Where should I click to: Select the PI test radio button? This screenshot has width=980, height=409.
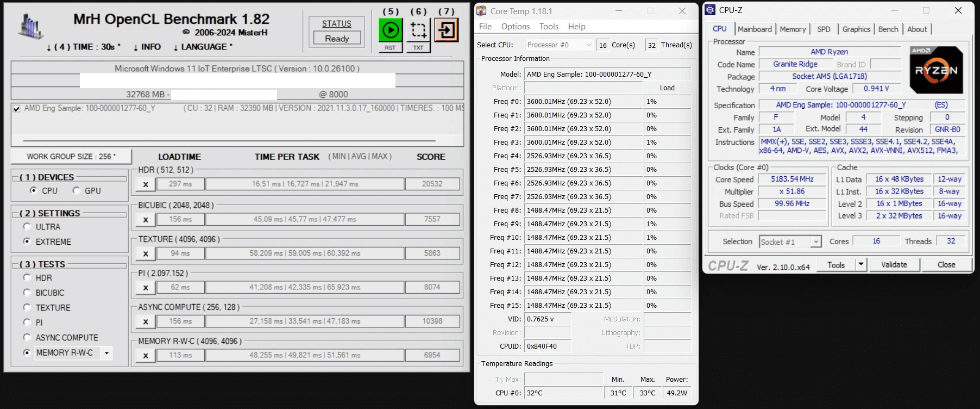pos(27,322)
